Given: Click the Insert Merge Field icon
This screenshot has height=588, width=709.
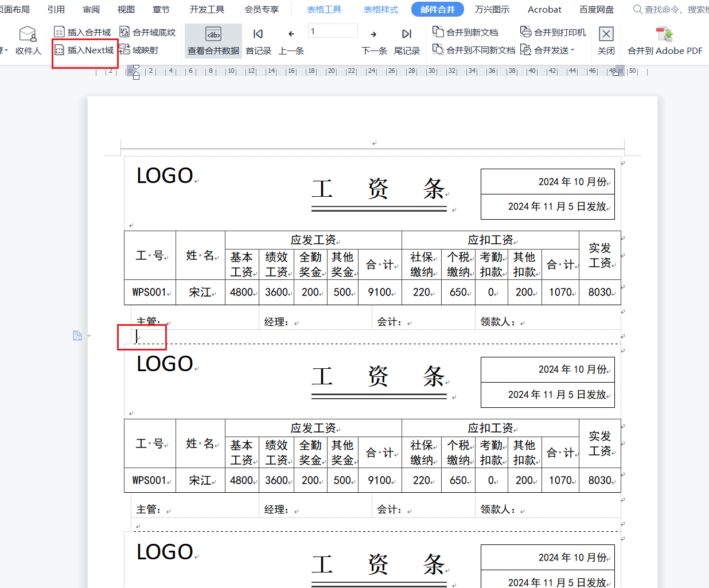Looking at the screenshot, I should (59, 32).
